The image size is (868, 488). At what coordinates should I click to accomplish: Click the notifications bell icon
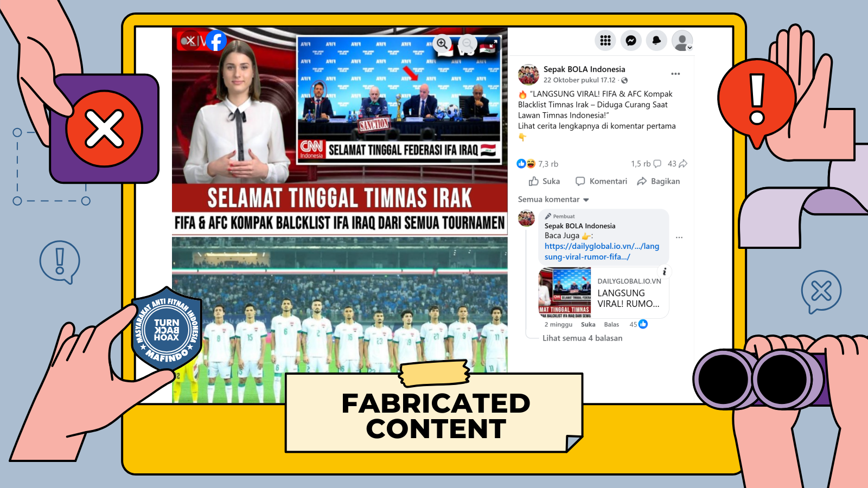[656, 41]
